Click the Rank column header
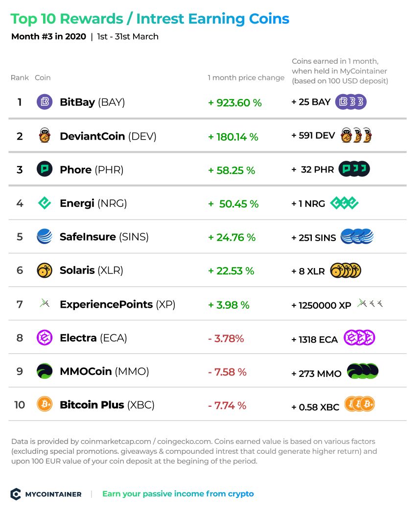This screenshot has width=420, height=517. click(x=20, y=78)
